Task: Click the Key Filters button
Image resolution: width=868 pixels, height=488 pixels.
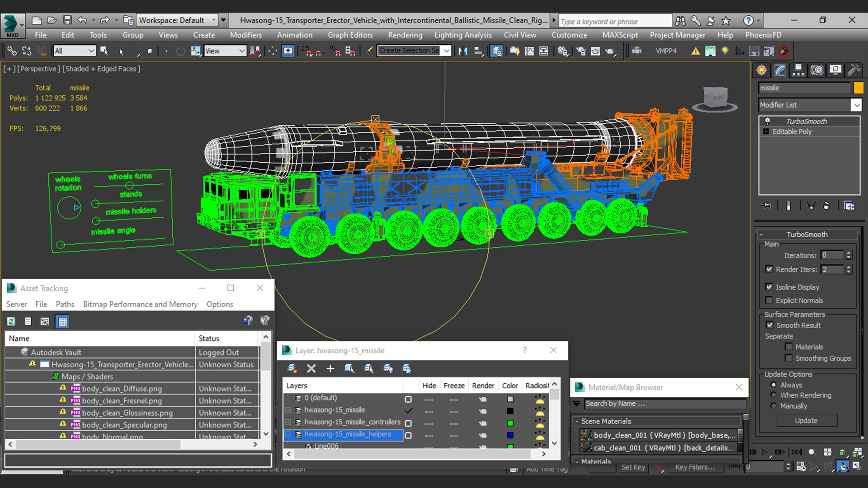Action: [695, 467]
